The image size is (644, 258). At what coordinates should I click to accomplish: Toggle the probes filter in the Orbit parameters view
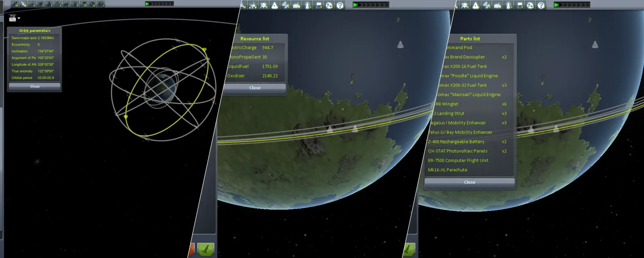coord(24,4)
